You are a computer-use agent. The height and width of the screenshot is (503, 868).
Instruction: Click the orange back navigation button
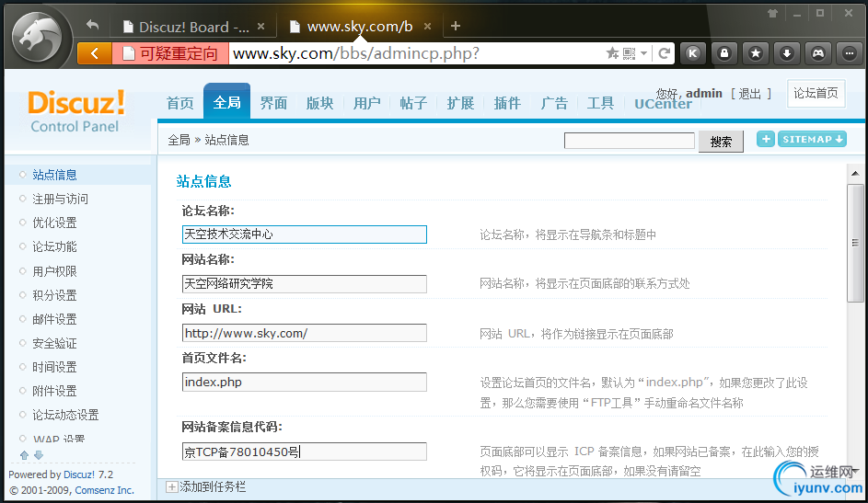(95, 53)
